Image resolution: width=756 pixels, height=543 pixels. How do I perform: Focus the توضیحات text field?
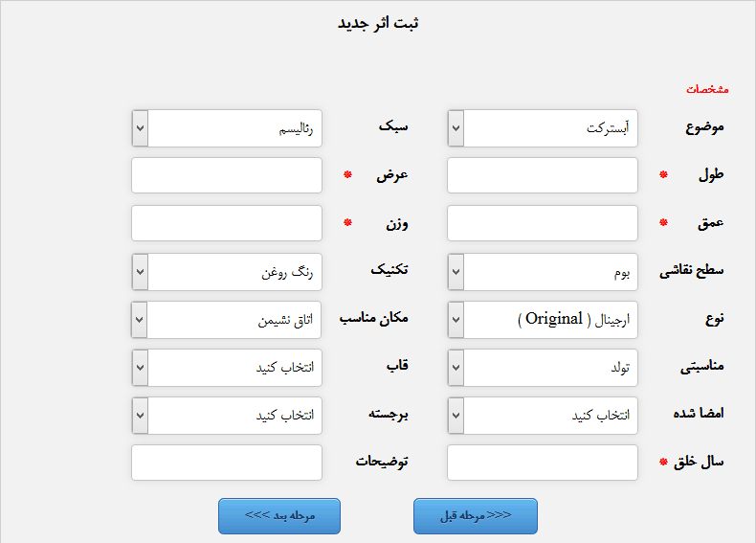pyautogui.click(x=227, y=463)
